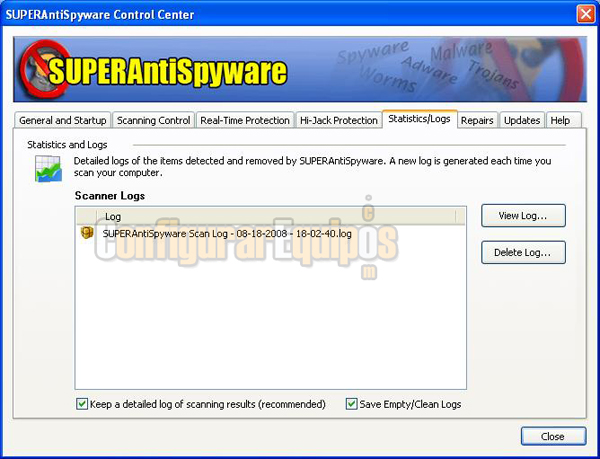Click the Delete Log button
This screenshot has width=600, height=459.
[523, 252]
